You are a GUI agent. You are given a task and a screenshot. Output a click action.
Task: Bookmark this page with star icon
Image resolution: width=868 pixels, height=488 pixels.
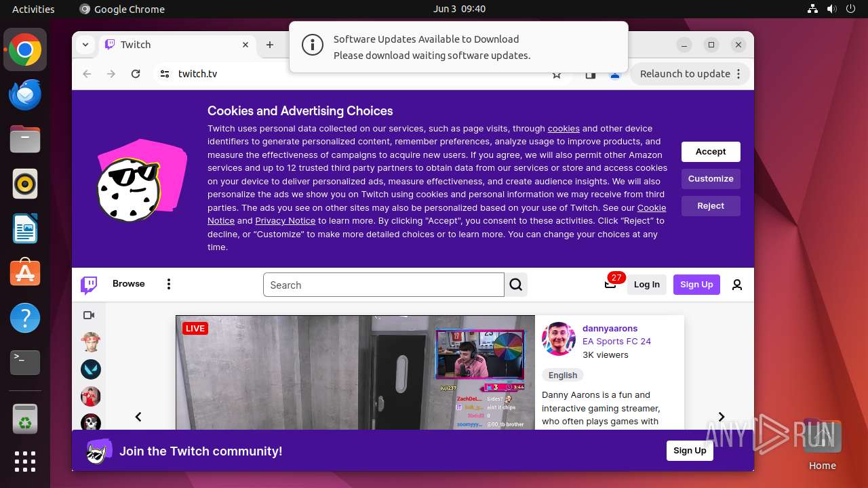(557, 75)
